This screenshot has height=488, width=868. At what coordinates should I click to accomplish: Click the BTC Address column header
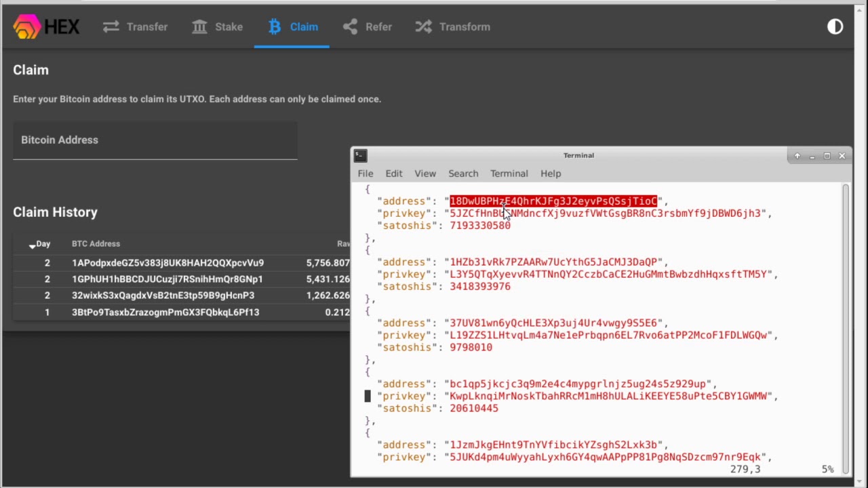click(x=96, y=244)
